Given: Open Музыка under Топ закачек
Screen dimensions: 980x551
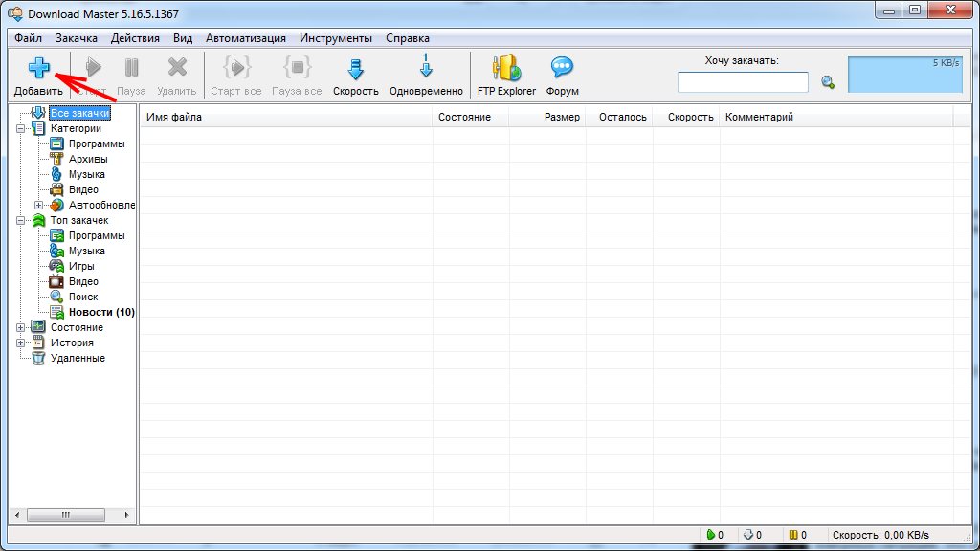Looking at the screenshot, I should (87, 251).
